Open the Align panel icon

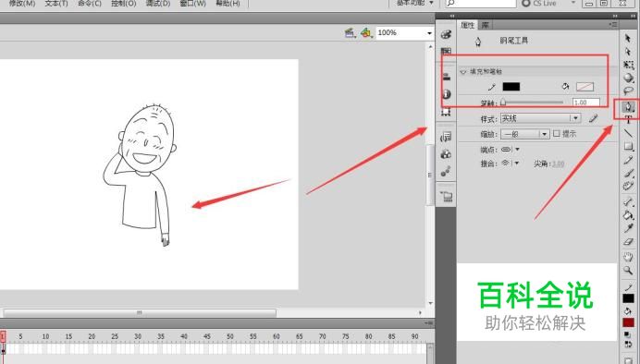point(446,77)
